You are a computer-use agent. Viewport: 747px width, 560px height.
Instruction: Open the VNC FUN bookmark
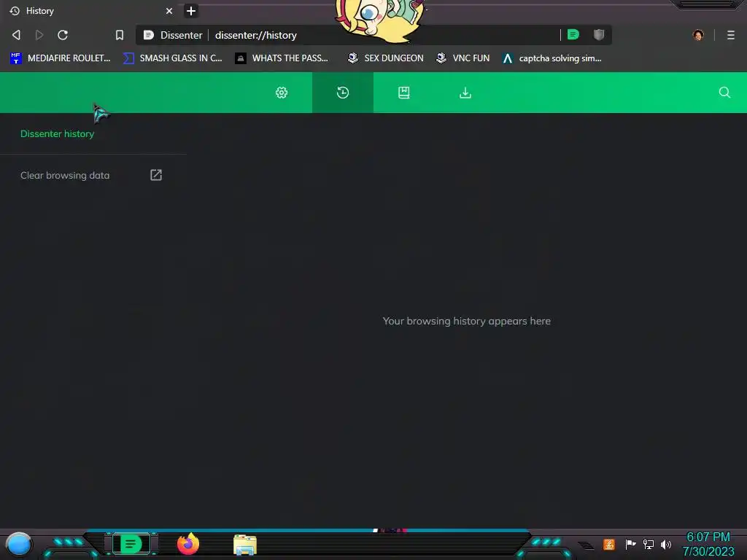click(x=463, y=58)
